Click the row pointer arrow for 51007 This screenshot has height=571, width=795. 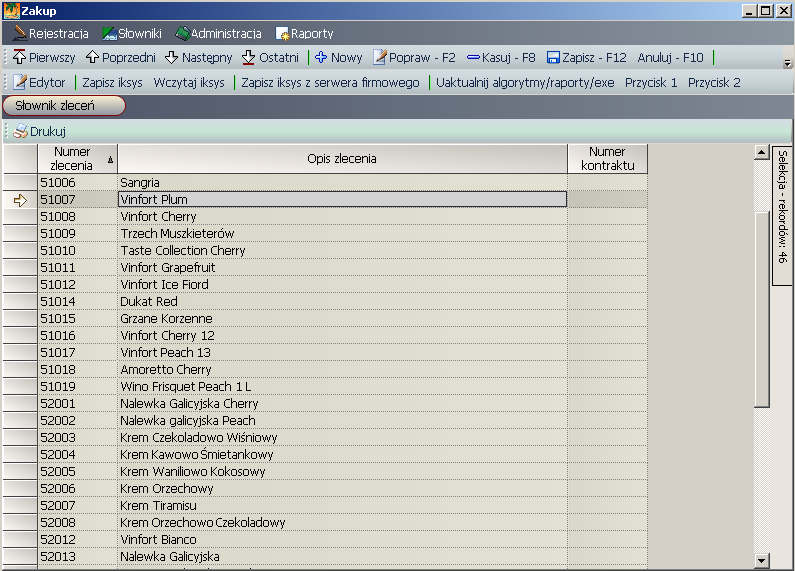tap(20, 200)
